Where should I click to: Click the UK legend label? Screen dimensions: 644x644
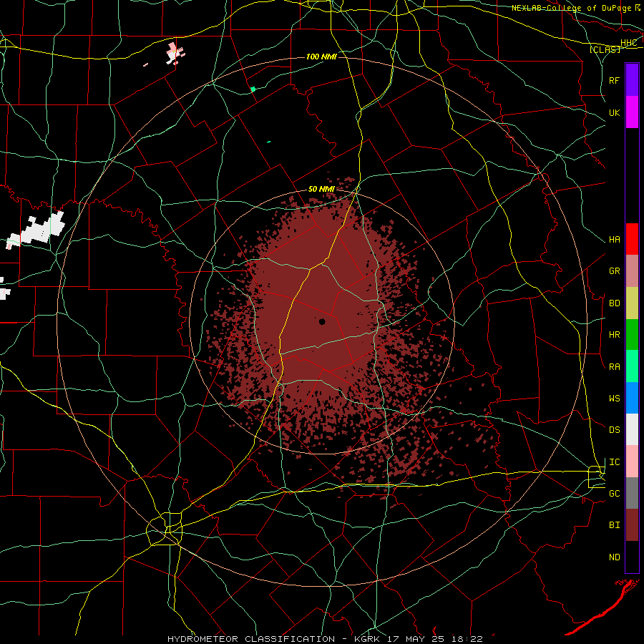coord(614,112)
